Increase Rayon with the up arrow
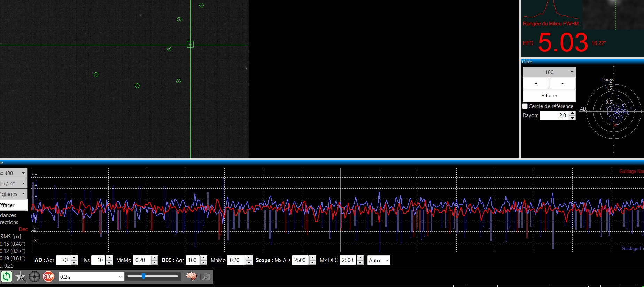Screen dimensions: 644x287 (x=572, y=113)
